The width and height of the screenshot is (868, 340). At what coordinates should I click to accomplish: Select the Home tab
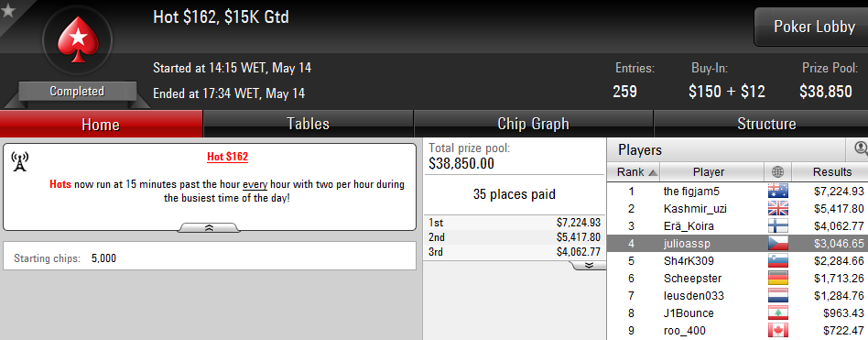101,124
